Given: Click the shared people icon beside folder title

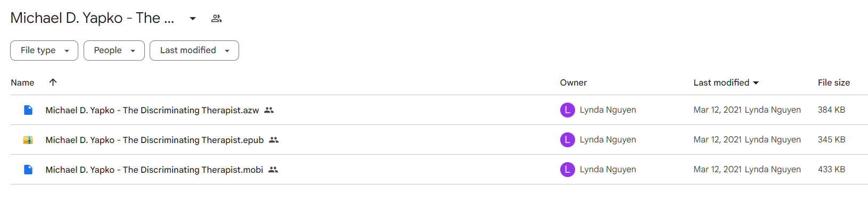Looking at the screenshot, I should coord(216,19).
